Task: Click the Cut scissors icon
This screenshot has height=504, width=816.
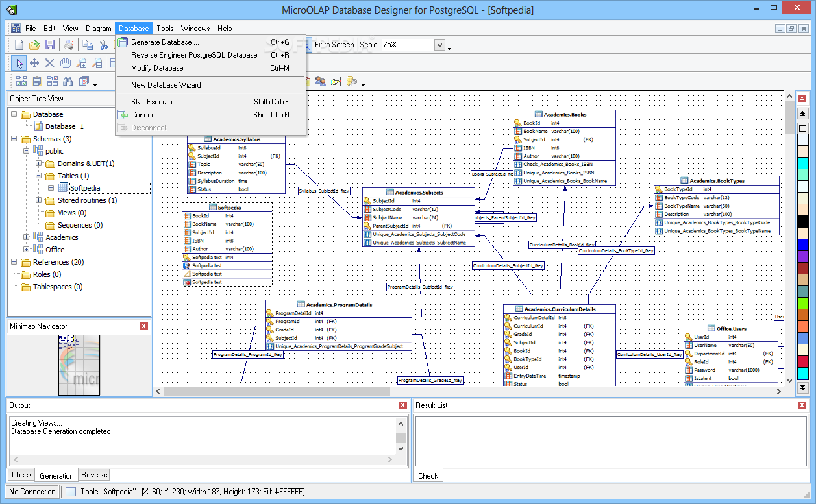Action: pos(103,45)
